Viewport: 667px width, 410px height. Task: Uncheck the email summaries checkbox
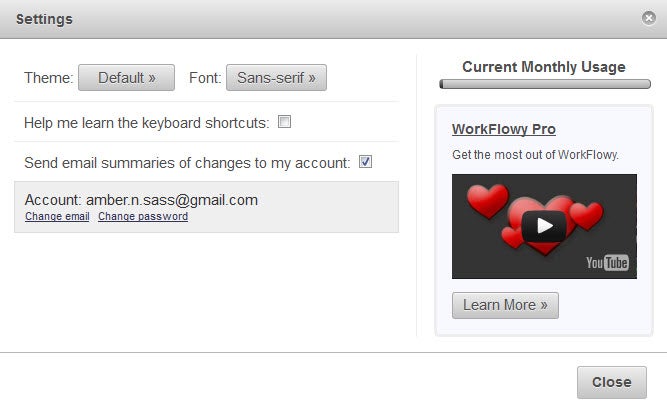tap(365, 162)
